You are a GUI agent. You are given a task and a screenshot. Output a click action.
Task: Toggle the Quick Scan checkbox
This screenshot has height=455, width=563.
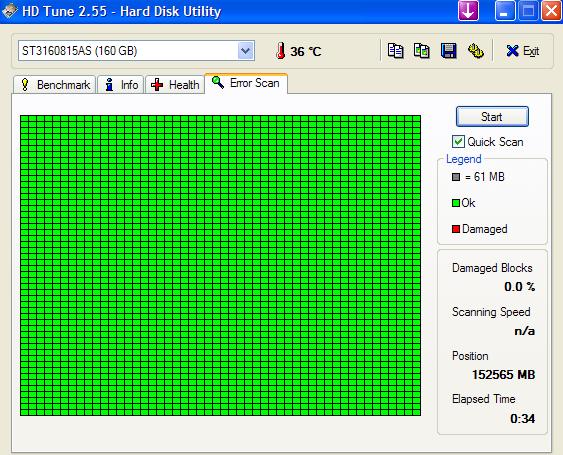pyautogui.click(x=458, y=141)
